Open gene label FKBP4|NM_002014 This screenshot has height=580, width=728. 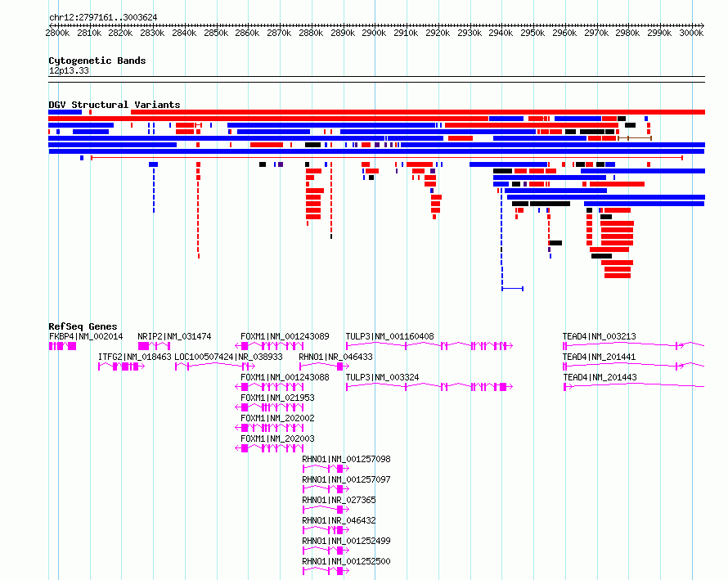coord(86,336)
